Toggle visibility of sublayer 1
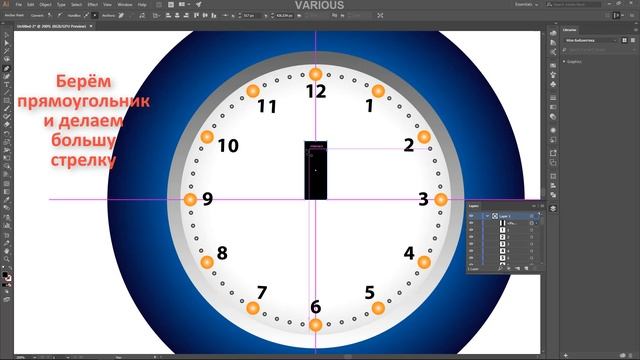 point(471,230)
